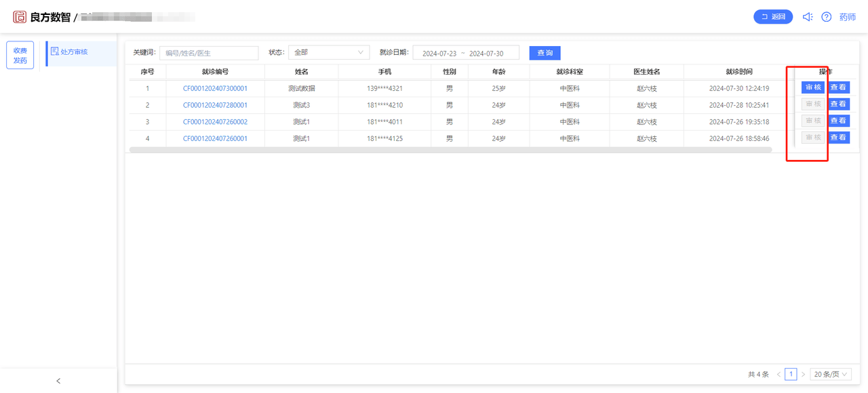Open visit link CF0001202407260002

215,122
